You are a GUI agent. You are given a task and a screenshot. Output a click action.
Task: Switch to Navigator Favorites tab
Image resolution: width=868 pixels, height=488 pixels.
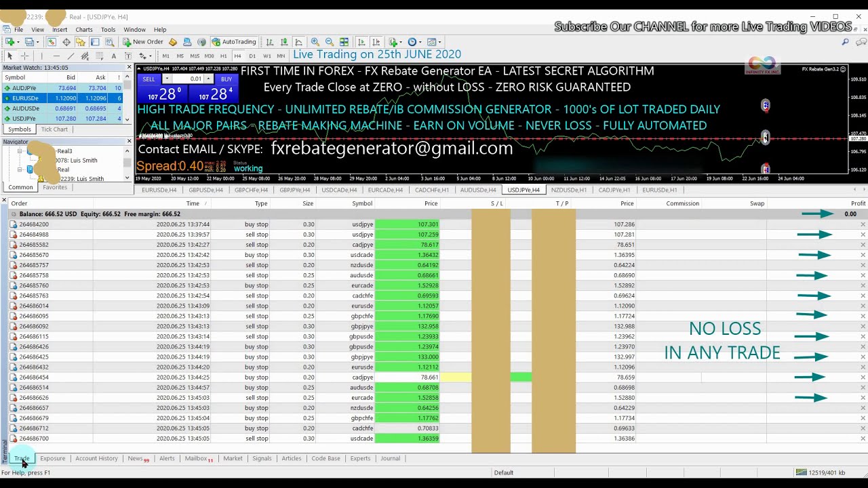55,187
